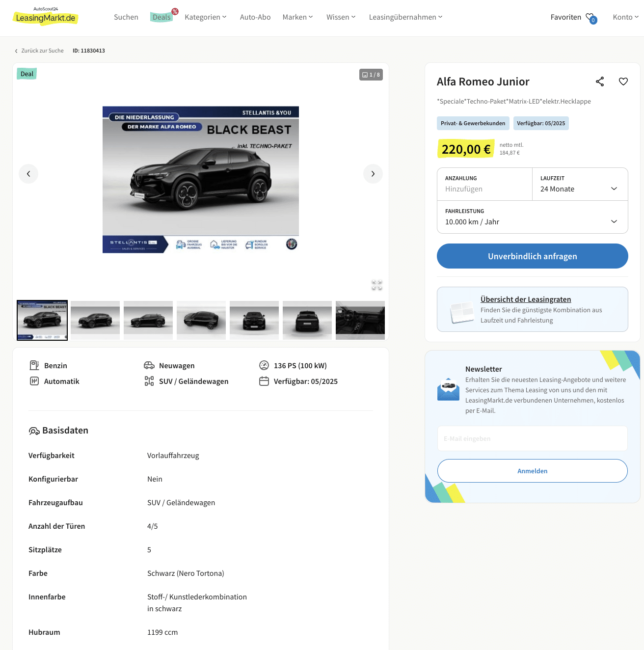Select the first thumbnail with Black Beast banner

click(42, 320)
